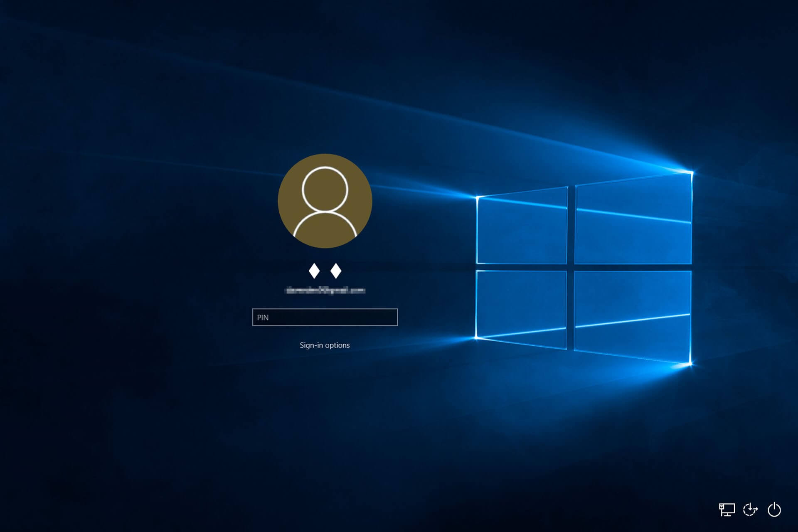
Task: Open the network connection icon
Action: click(727, 509)
